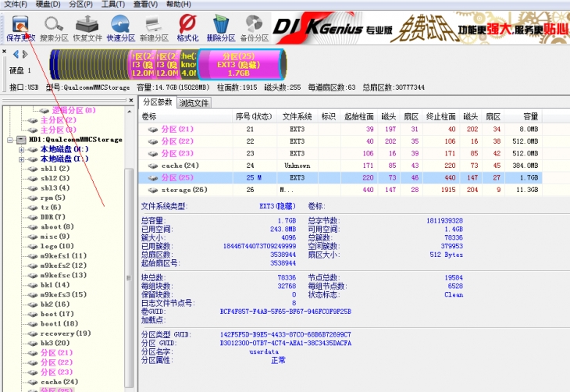
Task: Switch to the 分区参数 tab
Action: click(x=158, y=102)
